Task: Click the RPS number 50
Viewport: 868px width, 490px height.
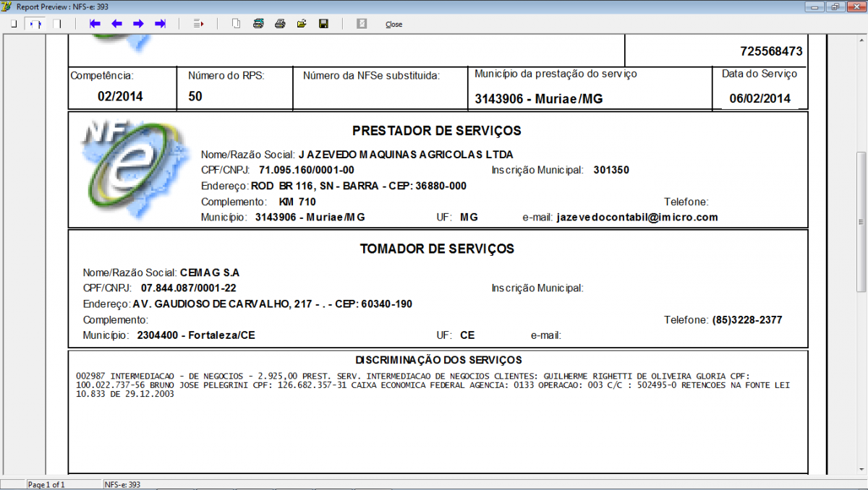Action: [x=195, y=96]
